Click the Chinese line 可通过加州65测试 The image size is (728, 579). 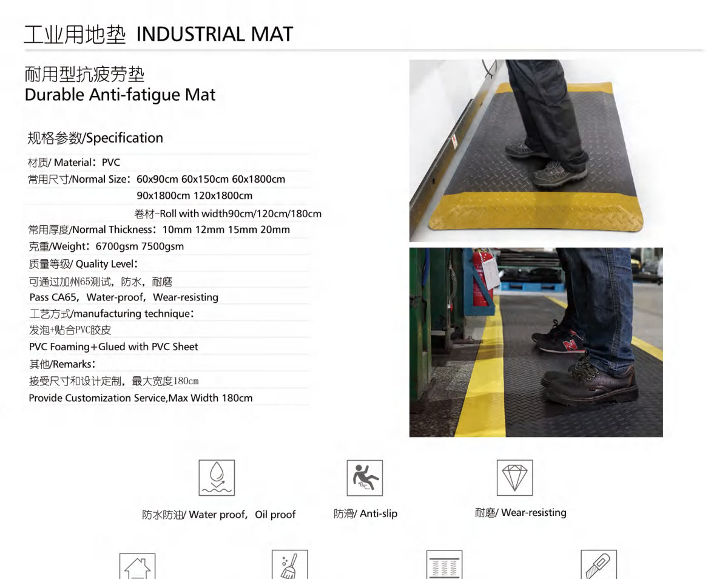point(101,282)
